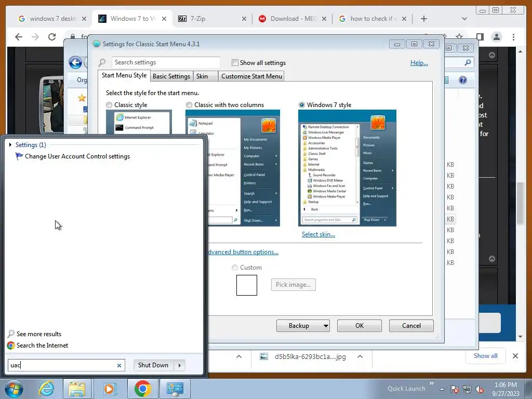
Task: Open Advanced button options link
Action: [243, 252]
